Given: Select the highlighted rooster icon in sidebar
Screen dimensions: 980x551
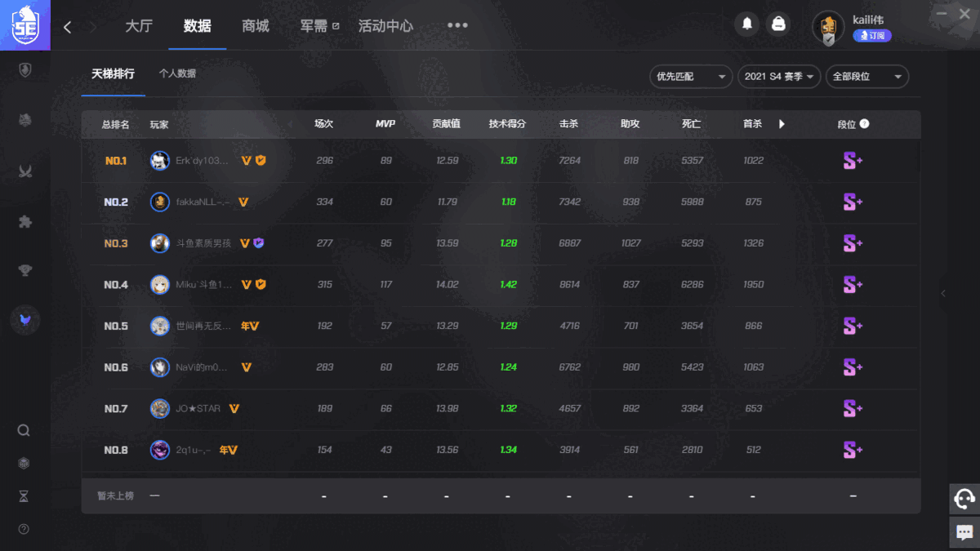Looking at the screenshot, I should coord(24,320).
